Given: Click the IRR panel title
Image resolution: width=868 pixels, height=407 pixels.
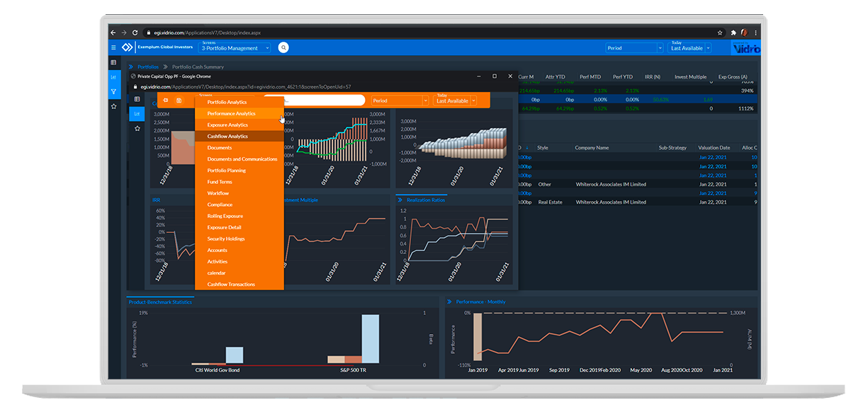Looking at the screenshot, I should (x=156, y=200).
